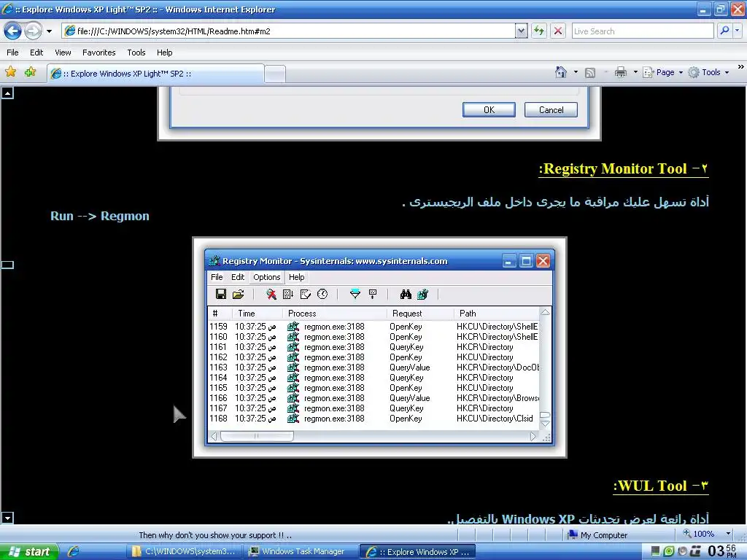Click the green eye tray icon
Viewport: 747px width, 560px height.
[669, 551]
